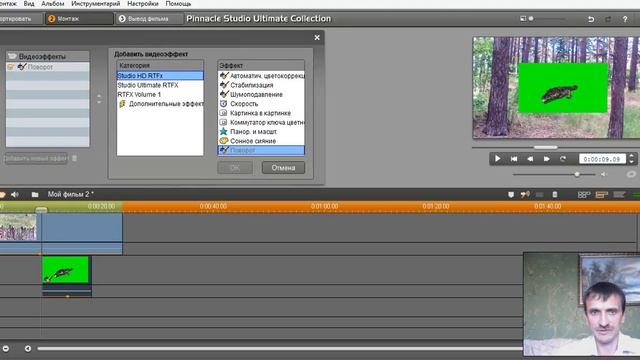Switch to timeline view icon
640x360 pixels.
602,195
